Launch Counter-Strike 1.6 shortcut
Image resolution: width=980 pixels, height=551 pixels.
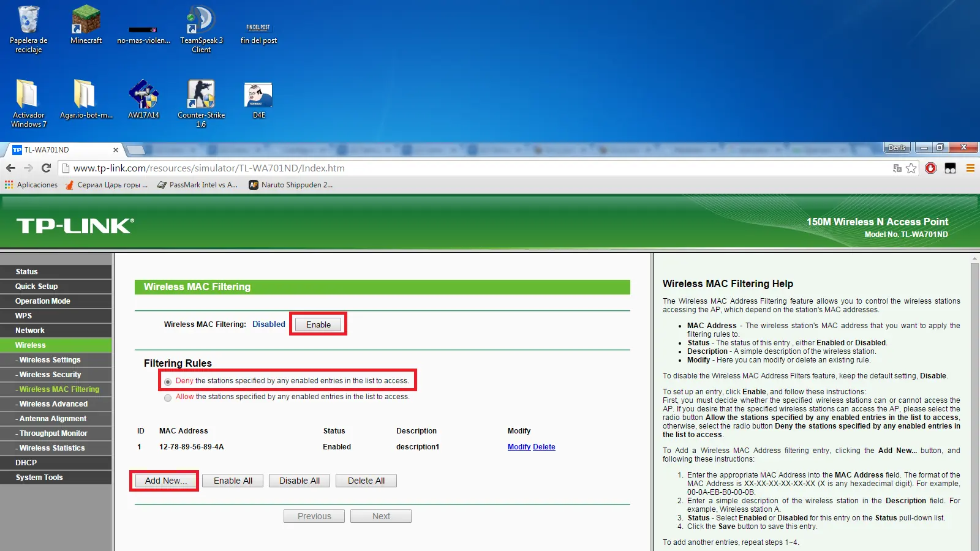point(201,103)
